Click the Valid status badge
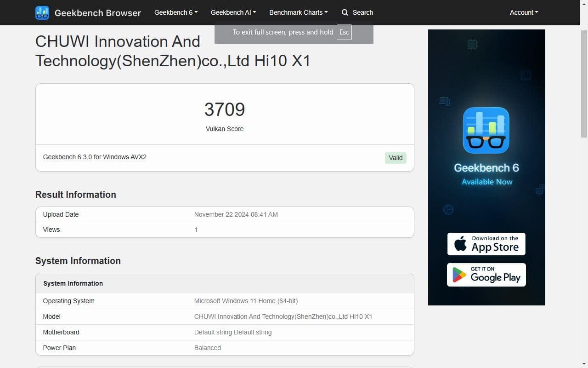Image resolution: width=588 pixels, height=368 pixels. (396, 158)
